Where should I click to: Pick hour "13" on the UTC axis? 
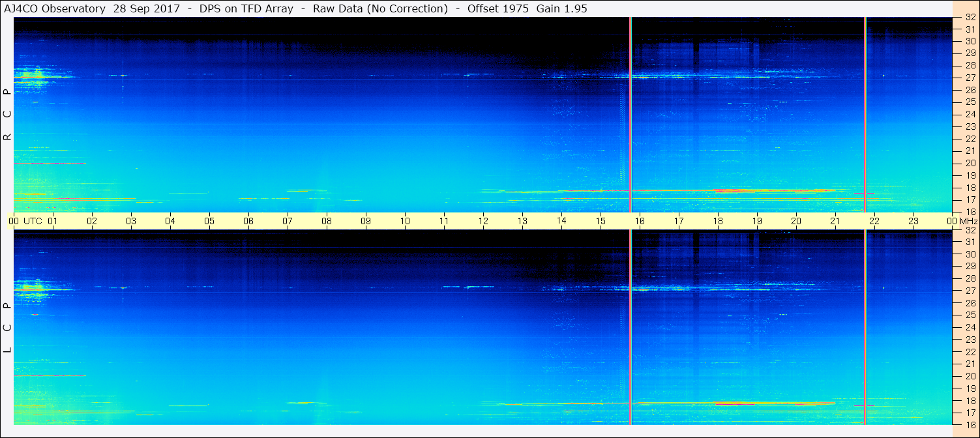pos(522,221)
